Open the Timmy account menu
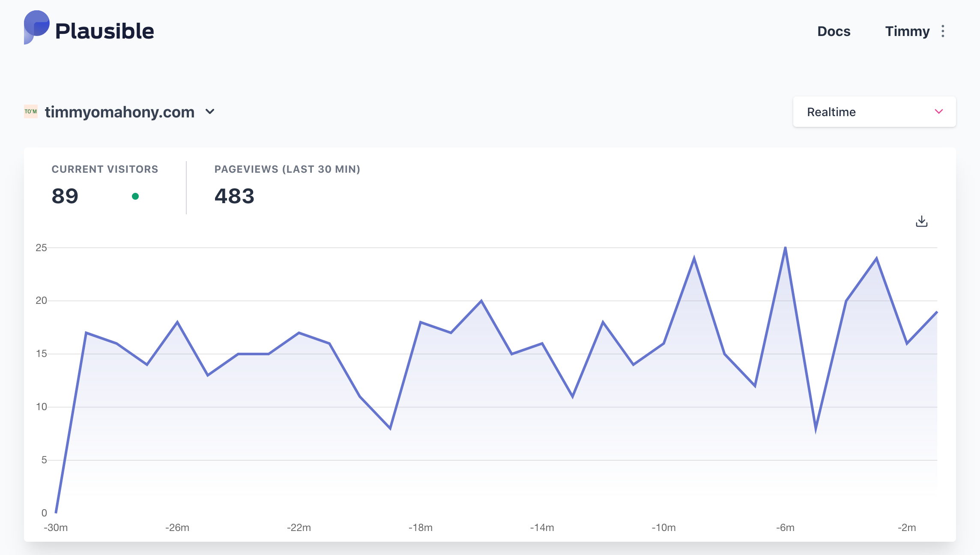The image size is (980, 555). pos(907,31)
